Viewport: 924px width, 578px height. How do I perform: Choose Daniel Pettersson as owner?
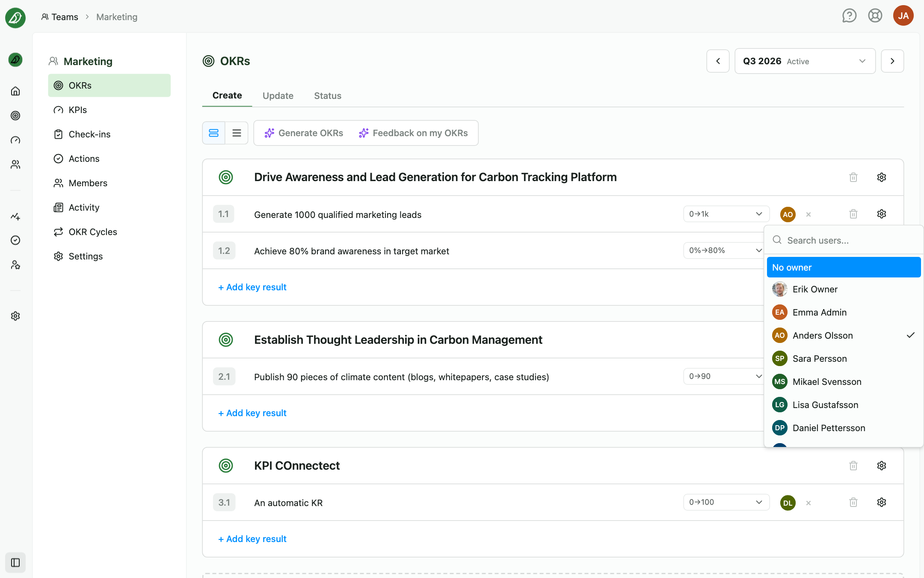click(x=844, y=428)
